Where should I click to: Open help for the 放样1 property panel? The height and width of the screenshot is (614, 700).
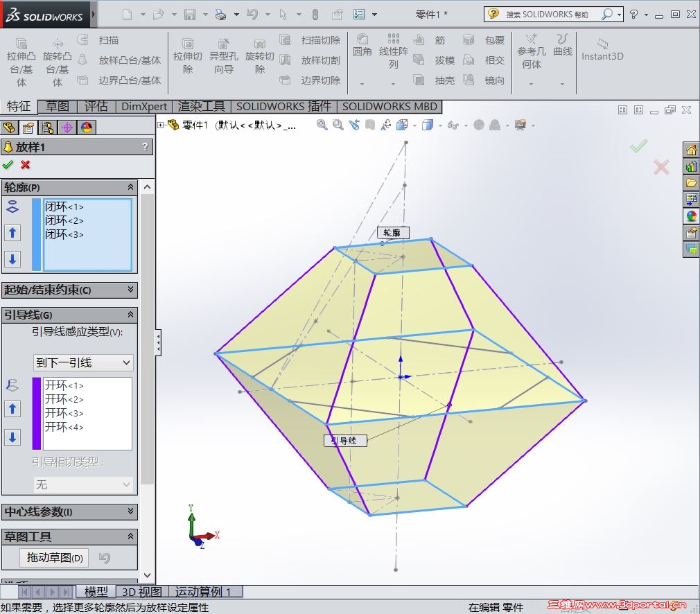click(145, 146)
